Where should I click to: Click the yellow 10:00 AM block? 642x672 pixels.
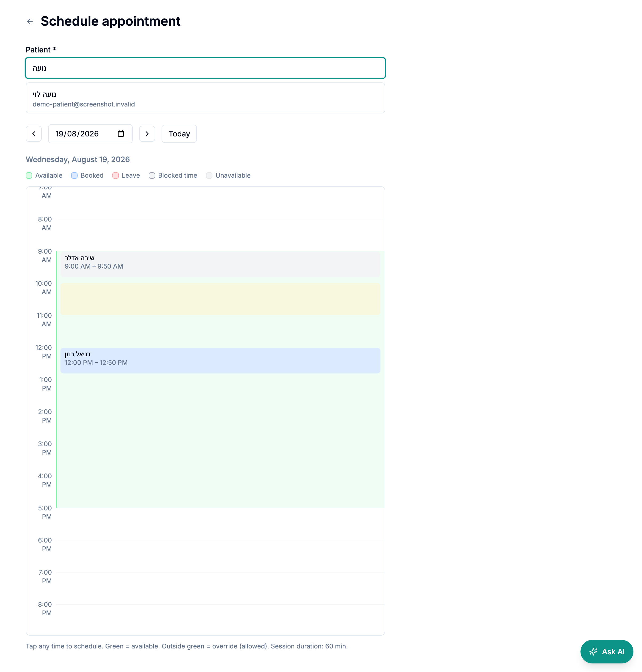coord(220,299)
